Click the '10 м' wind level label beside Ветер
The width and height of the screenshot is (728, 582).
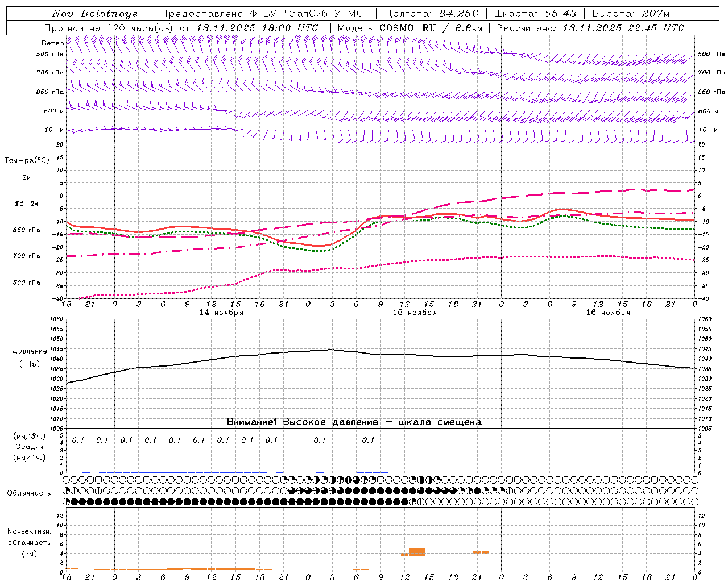tap(55, 130)
